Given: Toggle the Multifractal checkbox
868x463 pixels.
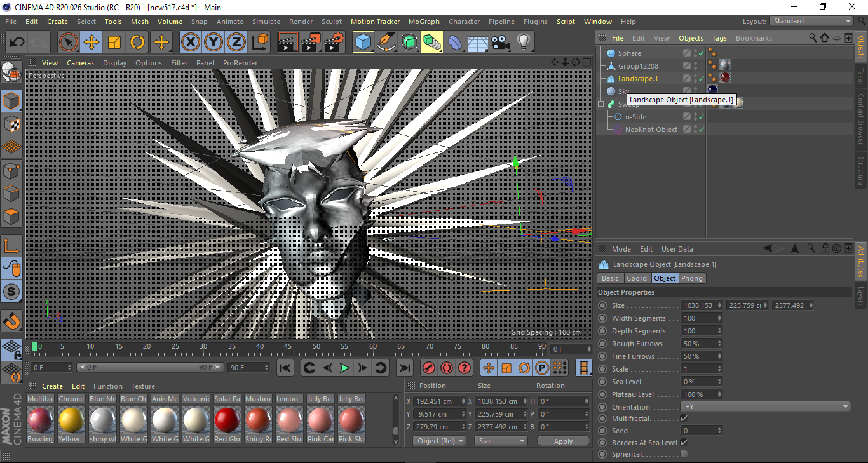Looking at the screenshot, I should 684,419.
